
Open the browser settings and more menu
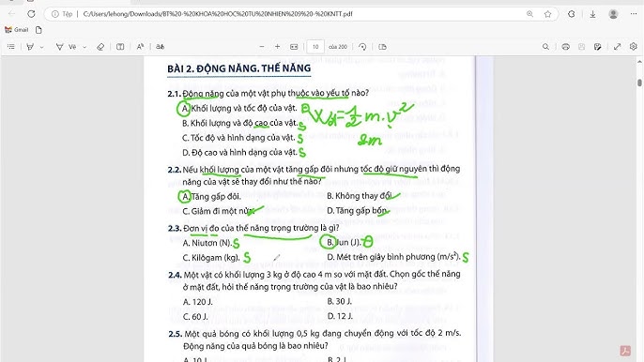coord(634,14)
